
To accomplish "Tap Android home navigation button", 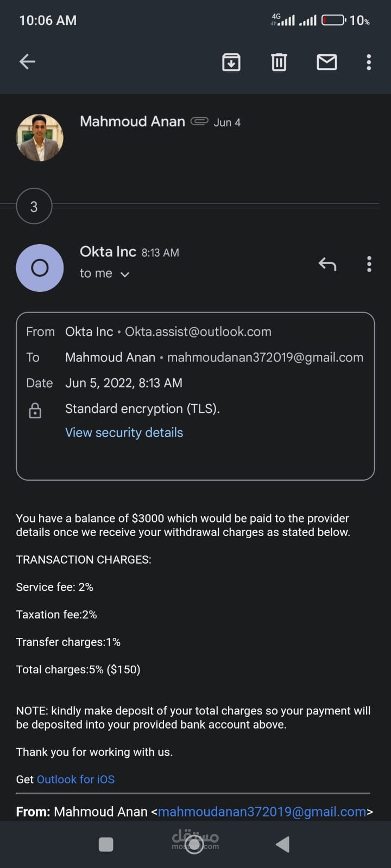I will pos(194,844).
